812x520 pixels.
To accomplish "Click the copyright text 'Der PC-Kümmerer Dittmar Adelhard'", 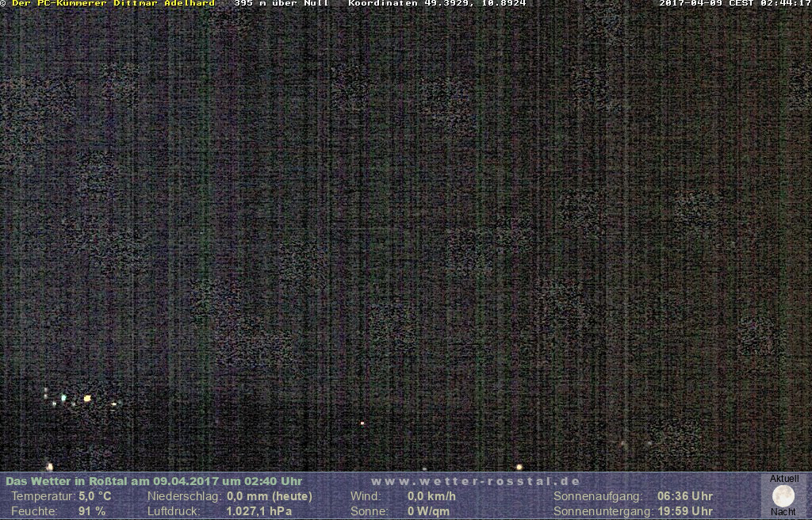I will tap(113, 3).
